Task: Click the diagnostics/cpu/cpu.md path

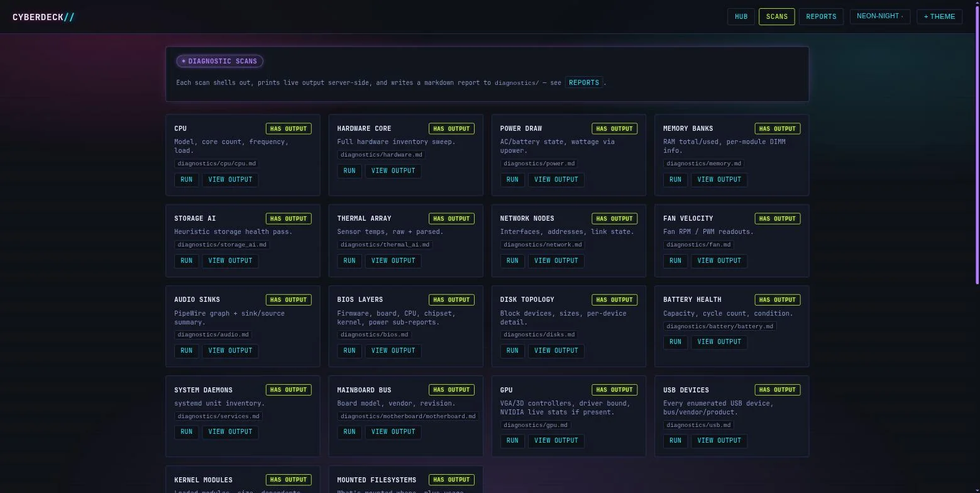Action: point(216,163)
